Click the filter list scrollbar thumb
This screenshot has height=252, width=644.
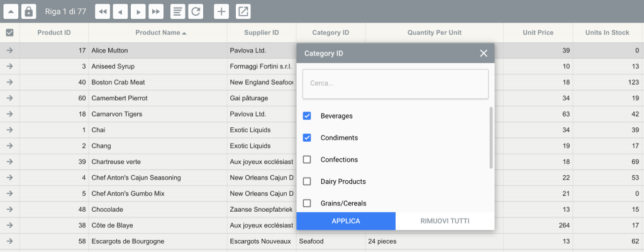coord(491,137)
